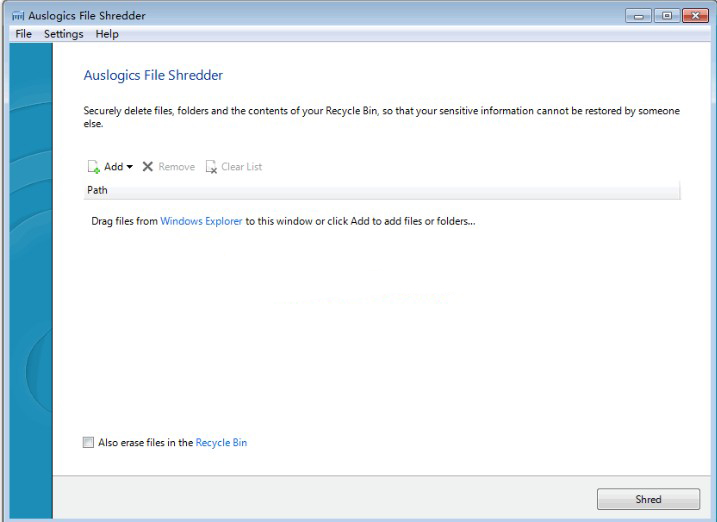The image size is (717, 522).
Task: Close the Auslogics File Shredder window
Action: tap(692, 16)
